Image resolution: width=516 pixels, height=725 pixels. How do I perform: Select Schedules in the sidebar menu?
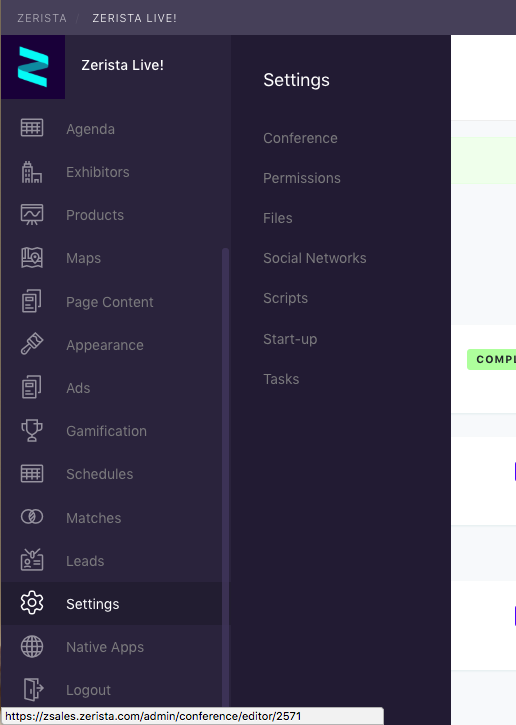pyautogui.click(x=99, y=474)
